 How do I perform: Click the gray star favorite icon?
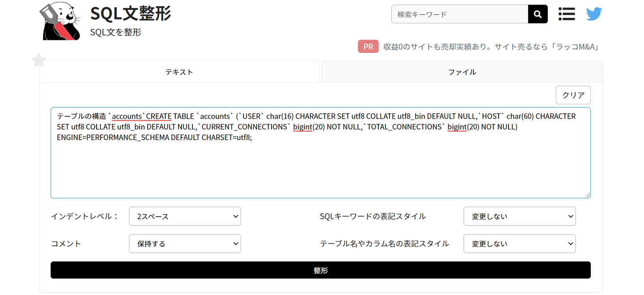coord(39,60)
